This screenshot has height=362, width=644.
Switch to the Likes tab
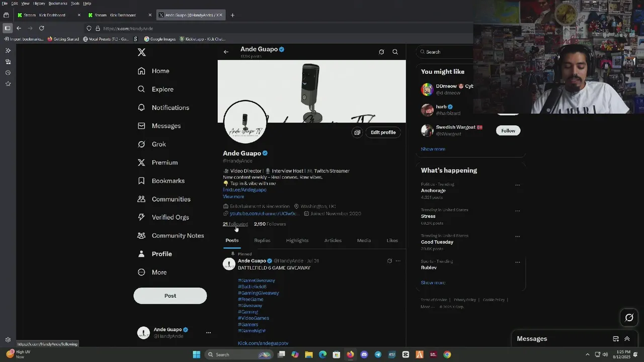(x=392, y=240)
